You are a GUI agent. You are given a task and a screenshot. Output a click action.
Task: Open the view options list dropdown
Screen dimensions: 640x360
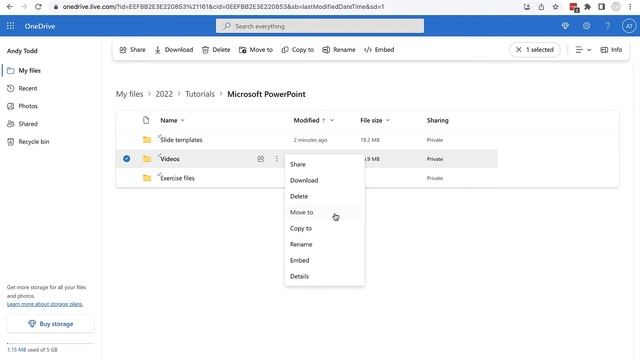point(583,50)
